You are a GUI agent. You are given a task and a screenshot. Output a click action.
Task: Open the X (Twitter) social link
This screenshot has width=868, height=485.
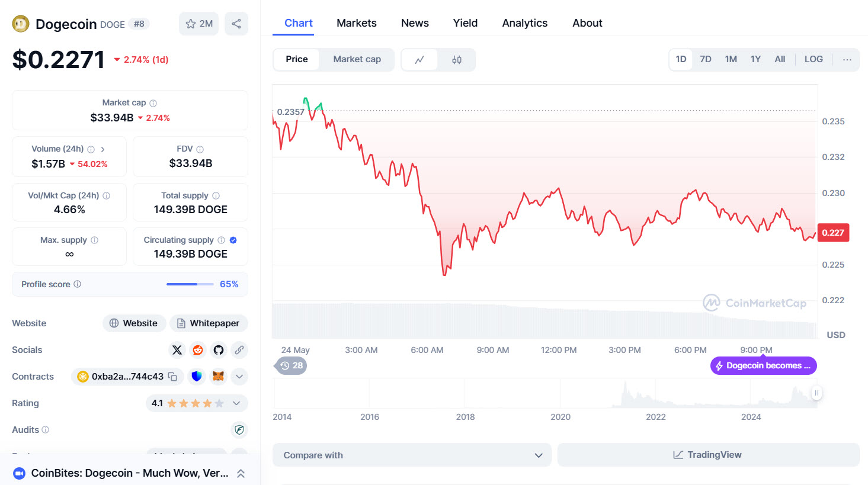point(177,350)
